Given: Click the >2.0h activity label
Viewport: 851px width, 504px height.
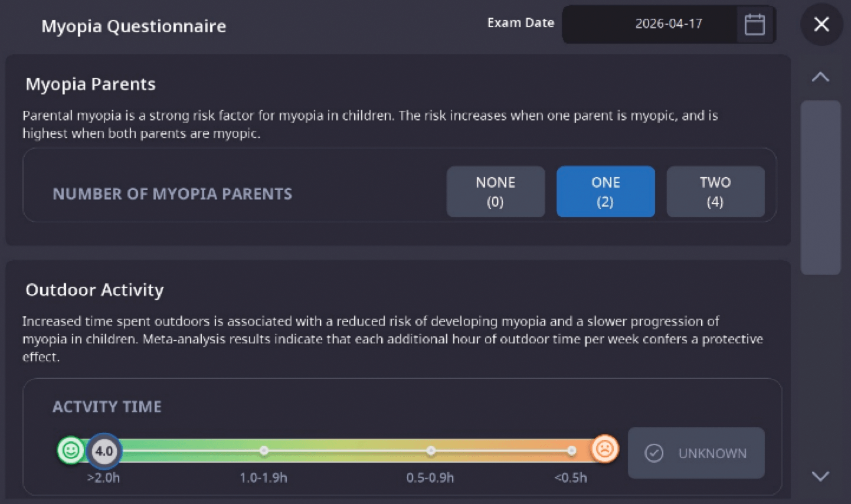Looking at the screenshot, I should [x=103, y=478].
